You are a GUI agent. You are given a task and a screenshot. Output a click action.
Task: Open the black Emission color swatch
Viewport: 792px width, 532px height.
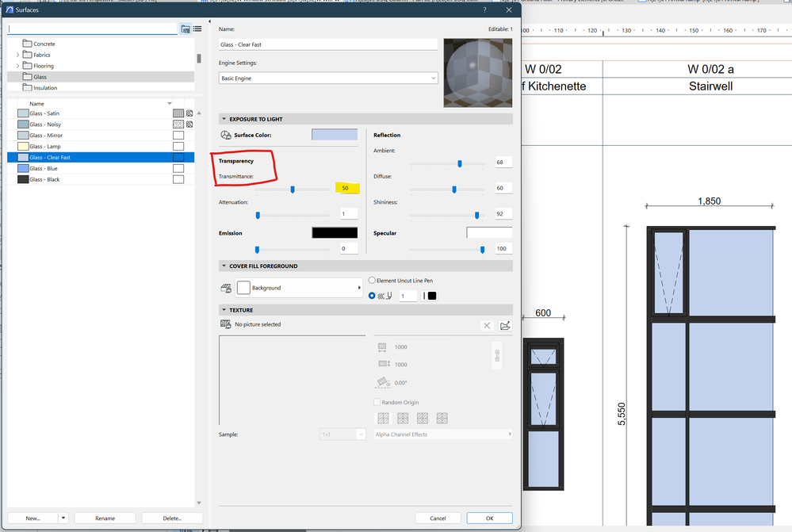point(335,232)
